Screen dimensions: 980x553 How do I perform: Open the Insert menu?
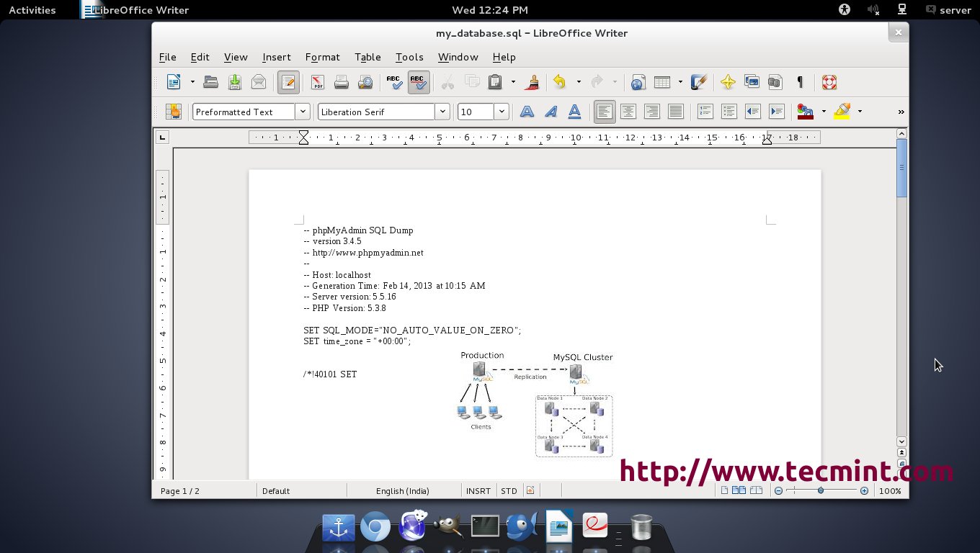pos(277,57)
